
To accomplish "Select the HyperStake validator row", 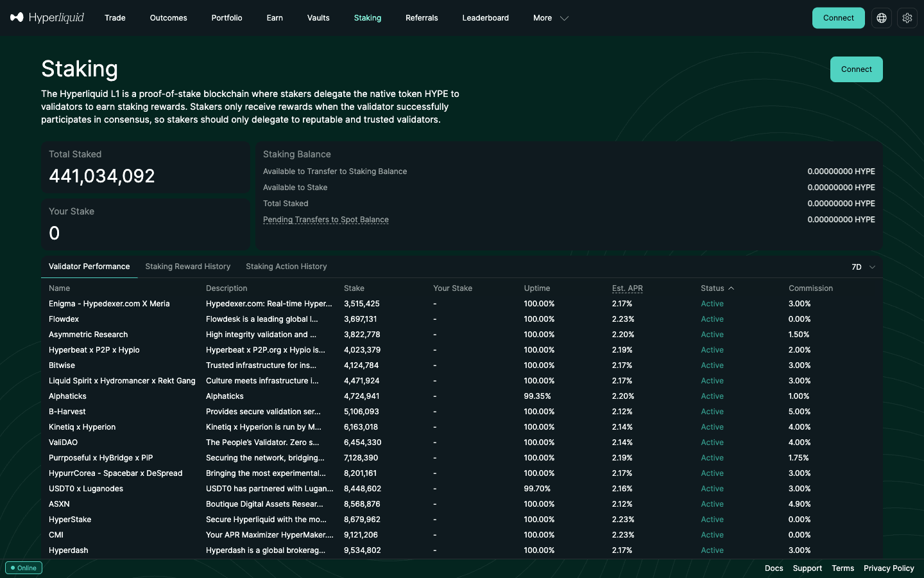I will [462, 520].
